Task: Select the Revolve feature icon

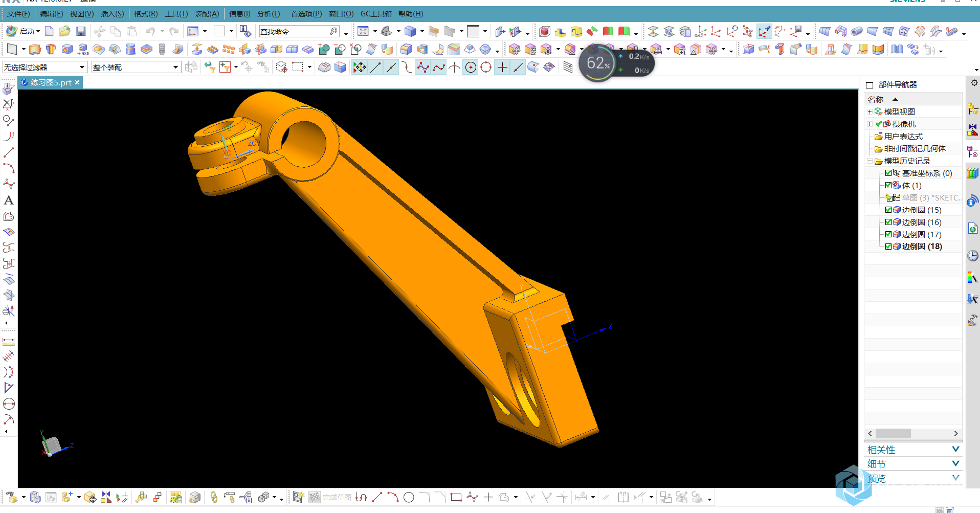Action: (51, 50)
